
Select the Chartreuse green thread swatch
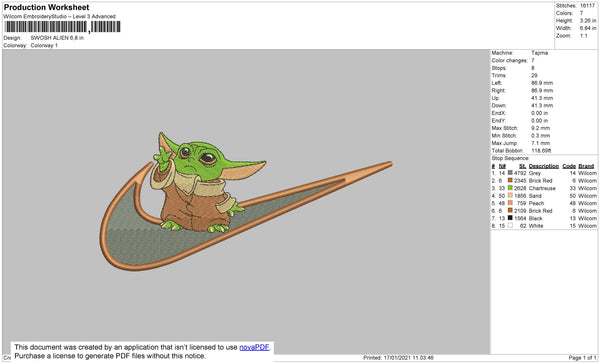pyautogui.click(x=510, y=188)
